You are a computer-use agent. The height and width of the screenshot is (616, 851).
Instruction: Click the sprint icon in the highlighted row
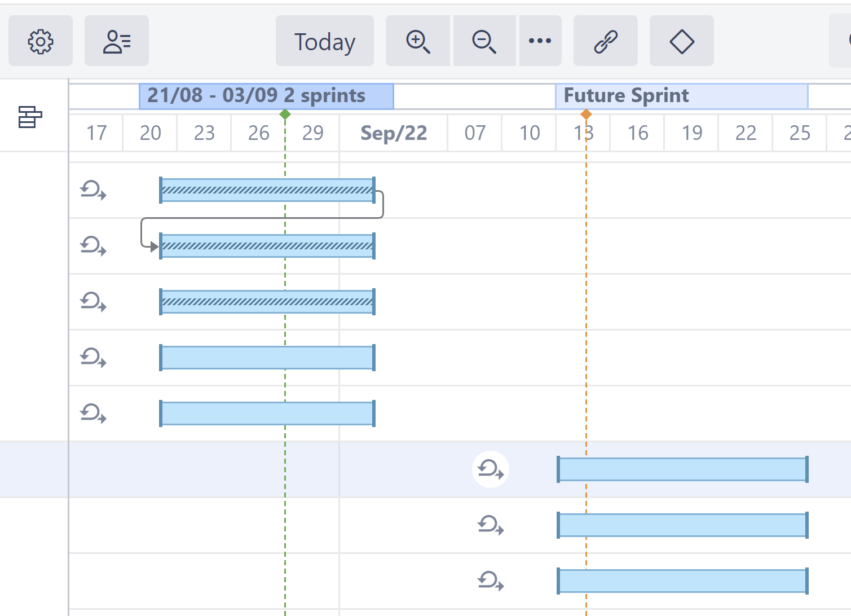point(491,469)
